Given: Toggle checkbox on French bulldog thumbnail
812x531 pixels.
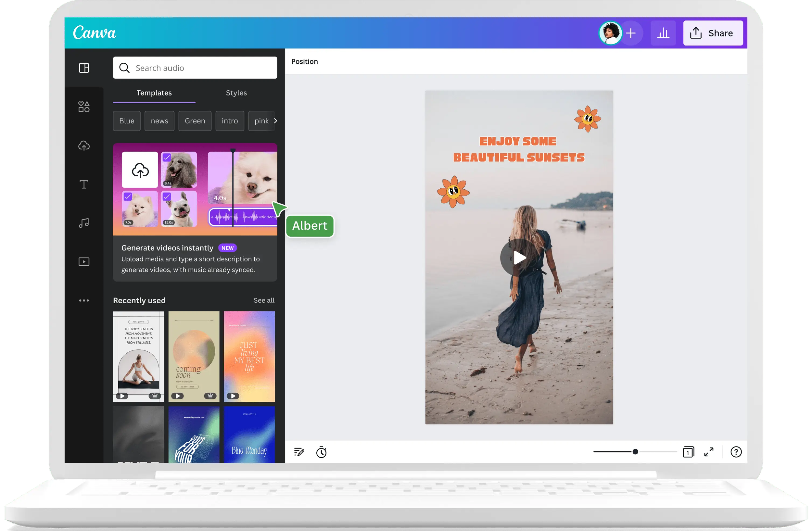Looking at the screenshot, I should [167, 197].
